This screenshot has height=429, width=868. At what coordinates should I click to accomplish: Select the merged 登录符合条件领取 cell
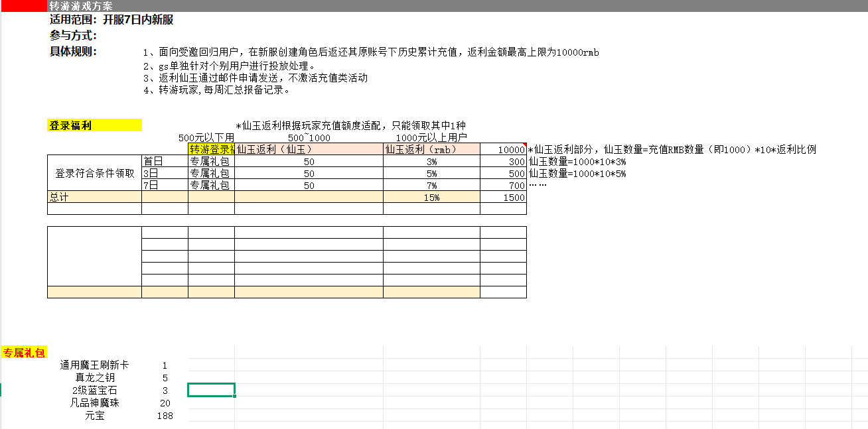click(94, 174)
